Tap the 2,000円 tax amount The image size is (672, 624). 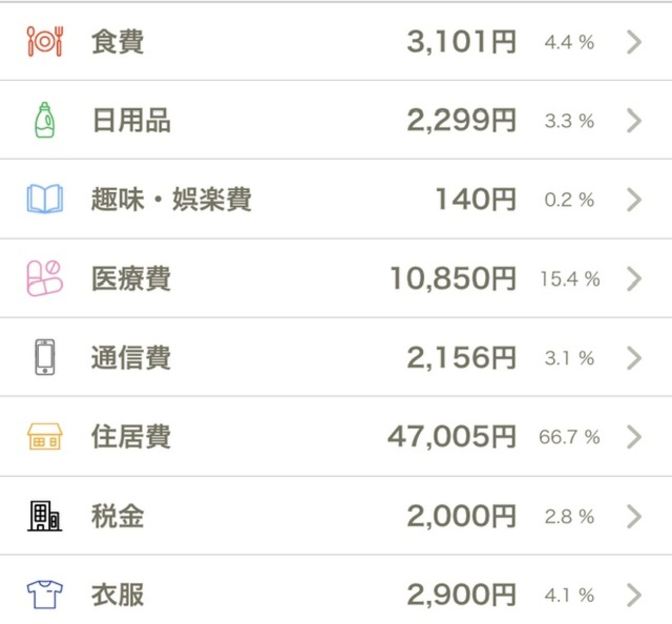pos(461,516)
